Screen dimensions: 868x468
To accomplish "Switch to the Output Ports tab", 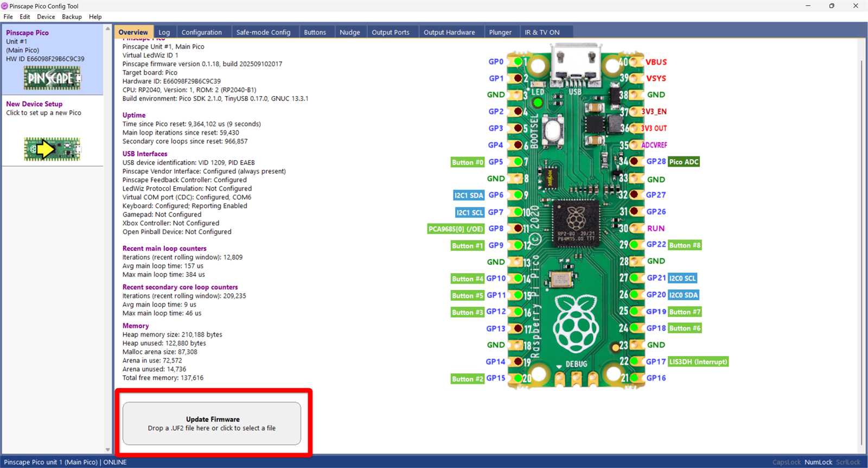I will pyautogui.click(x=391, y=32).
